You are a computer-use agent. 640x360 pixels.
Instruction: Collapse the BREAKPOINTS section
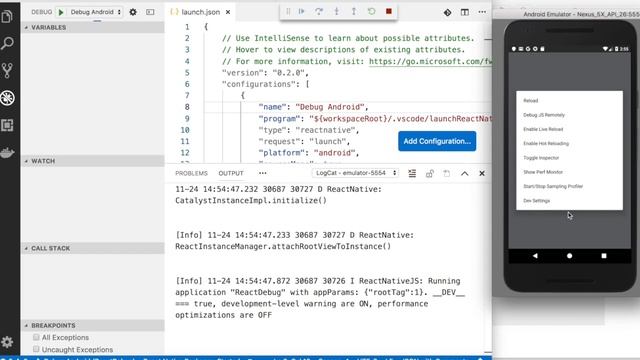[x=93, y=325]
